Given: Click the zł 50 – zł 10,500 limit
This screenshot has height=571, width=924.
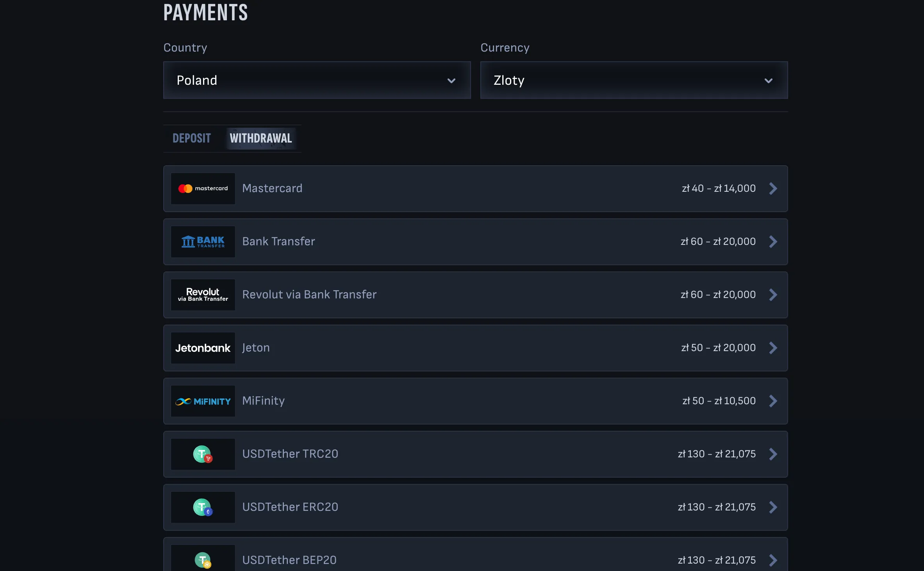Looking at the screenshot, I should click(719, 401).
